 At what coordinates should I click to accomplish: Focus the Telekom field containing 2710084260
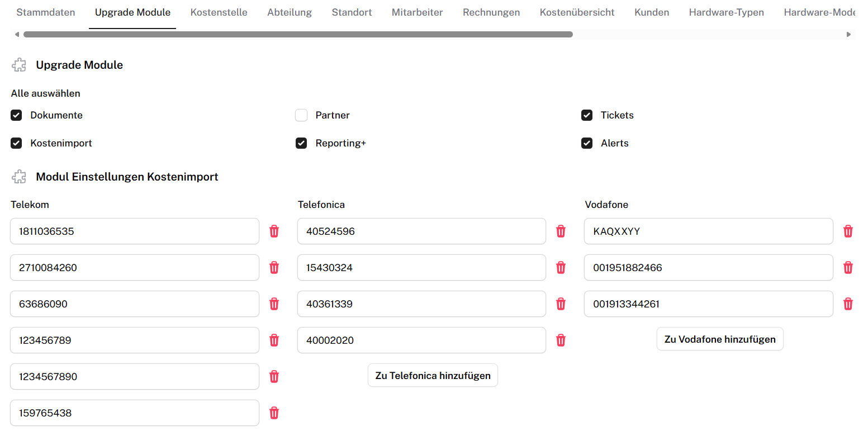coord(134,268)
